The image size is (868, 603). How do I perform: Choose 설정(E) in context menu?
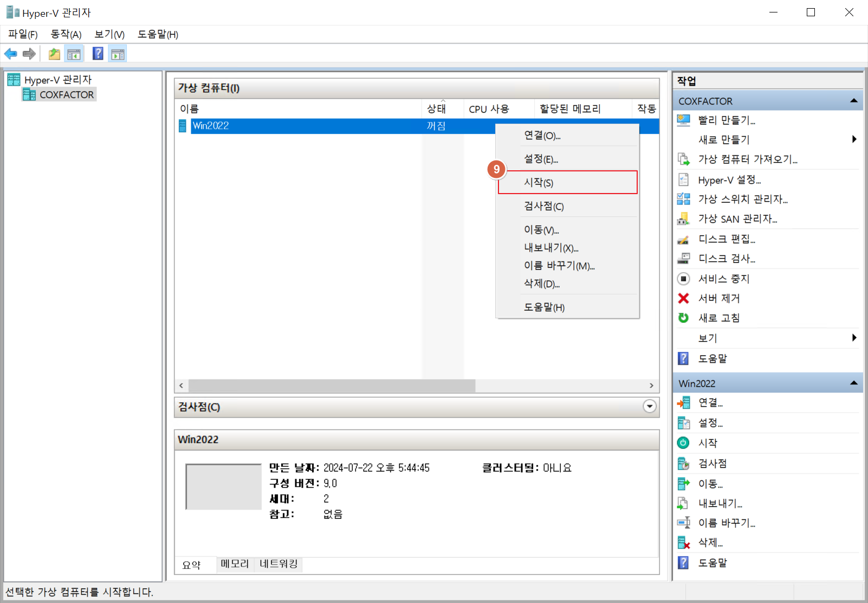pyautogui.click(x=567, y=159)
